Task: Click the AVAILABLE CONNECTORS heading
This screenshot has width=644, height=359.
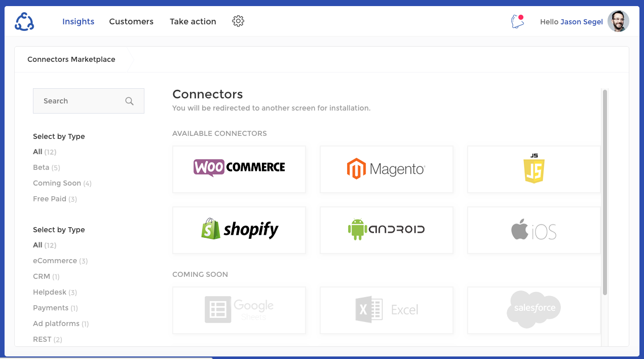Action: (x=219, y=133)
